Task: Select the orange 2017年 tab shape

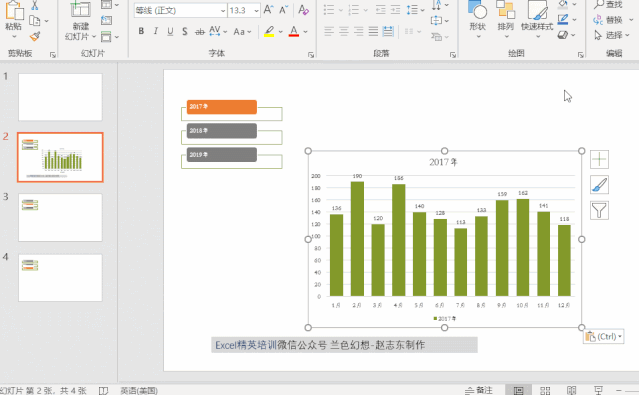Action: pos(222,107)
